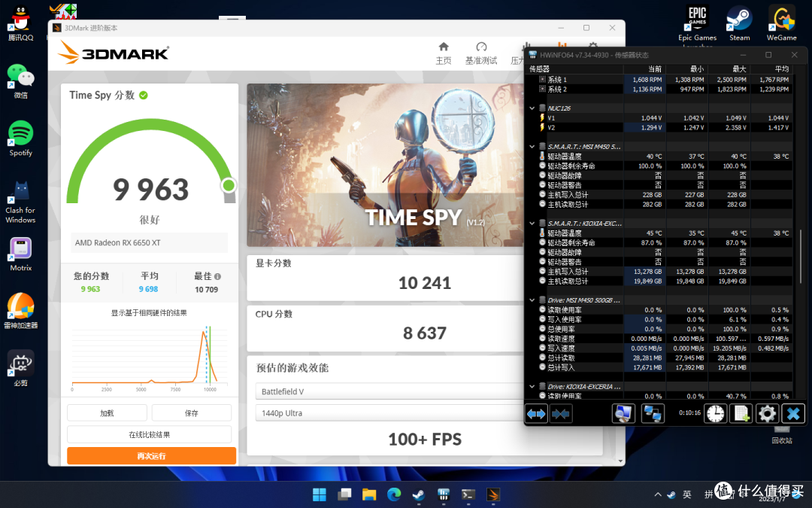
Task: Click the info icon next to 最佳
Action: (x=217, y=276)
